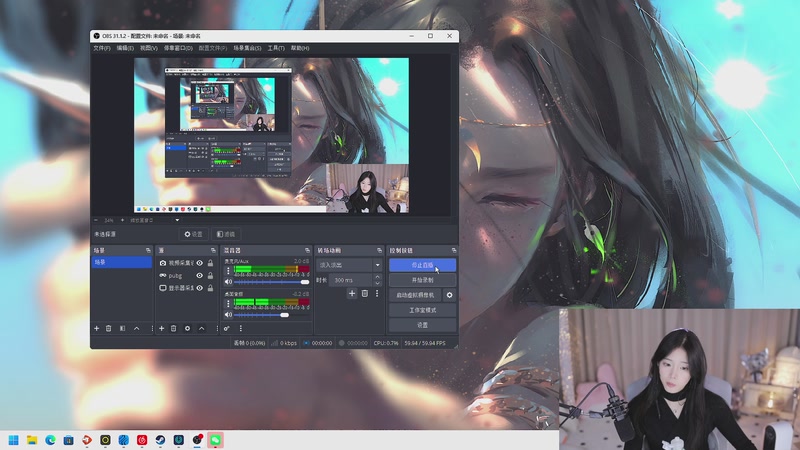The width and height of the screenshot is (800, 450).
Task: Move source up with Sources panel arrow
Action: pos(202,329)
